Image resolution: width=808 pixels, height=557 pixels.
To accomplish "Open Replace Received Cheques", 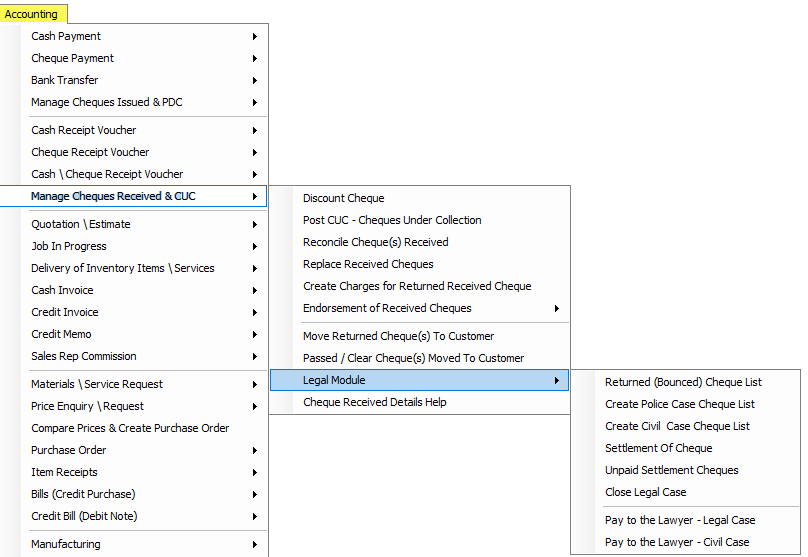I will (x=419, y=264).
